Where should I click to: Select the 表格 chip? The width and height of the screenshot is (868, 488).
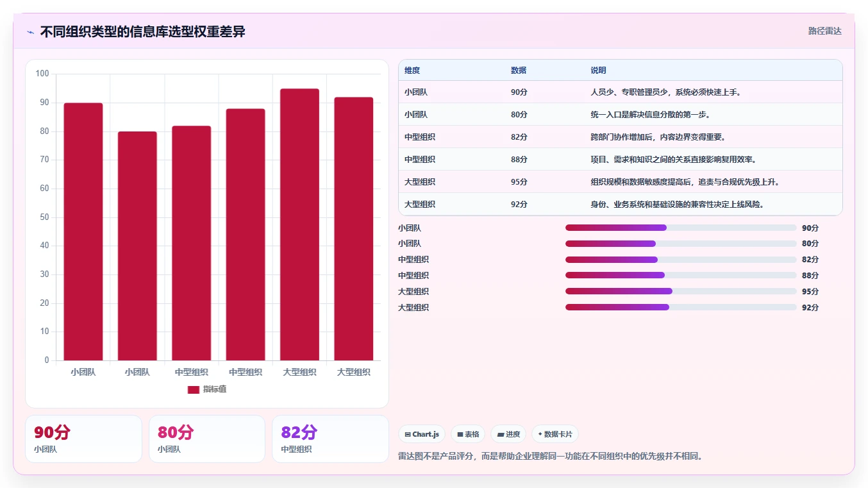468,434
